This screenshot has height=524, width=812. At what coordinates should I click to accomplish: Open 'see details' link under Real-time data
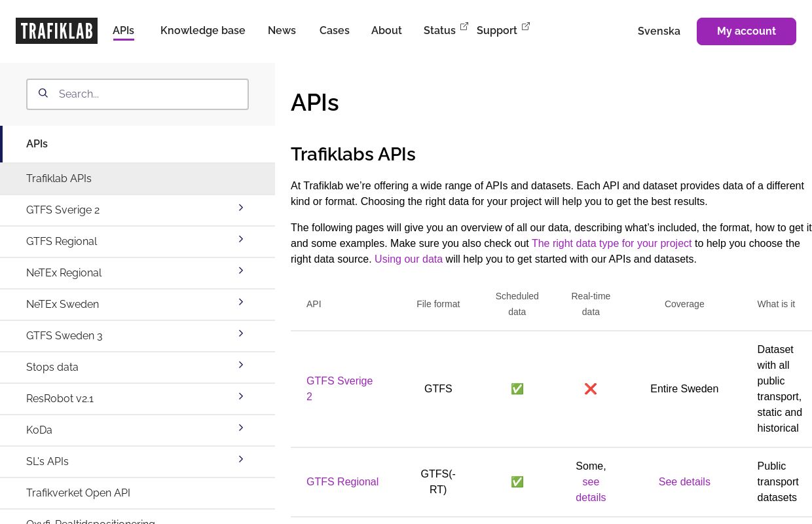click(x=591, y=490)
